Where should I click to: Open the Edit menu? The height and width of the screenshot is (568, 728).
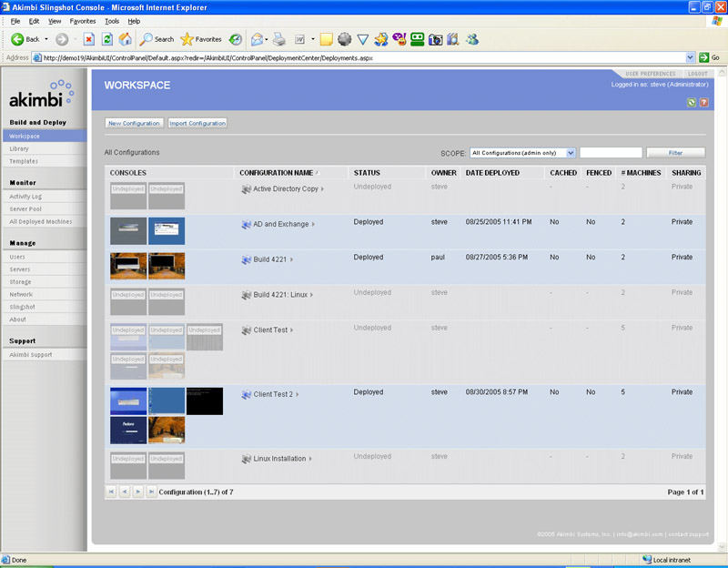34,21
